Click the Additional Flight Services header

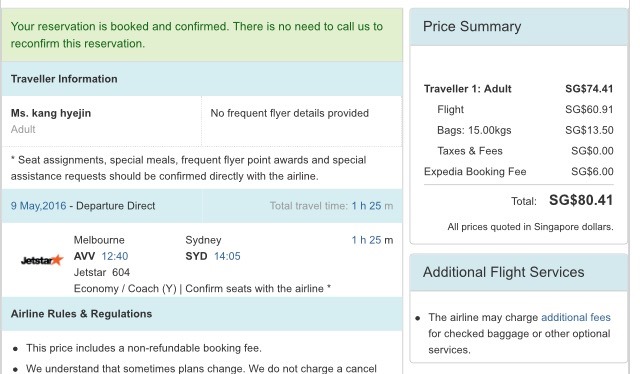[518, 272]
